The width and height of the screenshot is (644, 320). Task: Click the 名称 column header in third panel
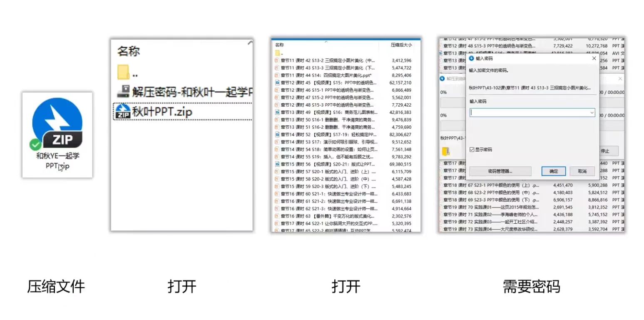[x=280, y=45]
